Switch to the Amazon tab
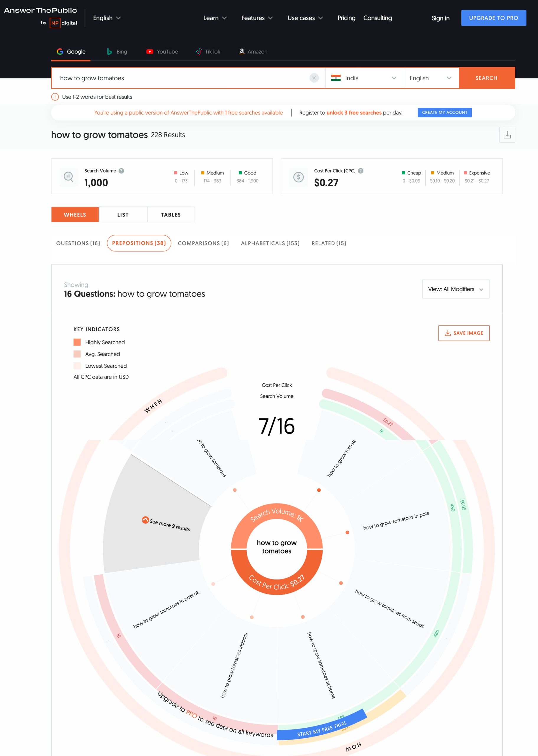 click(253, 52)
